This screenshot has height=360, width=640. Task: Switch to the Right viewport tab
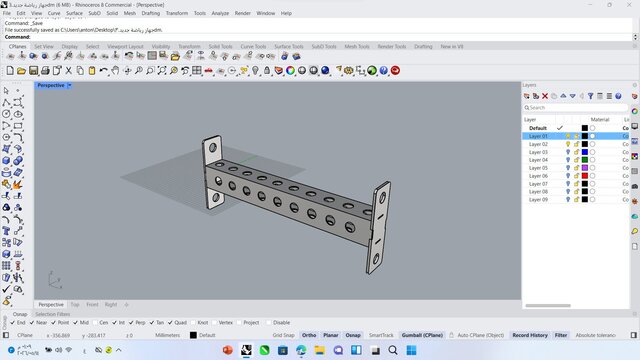pos(111,304)
